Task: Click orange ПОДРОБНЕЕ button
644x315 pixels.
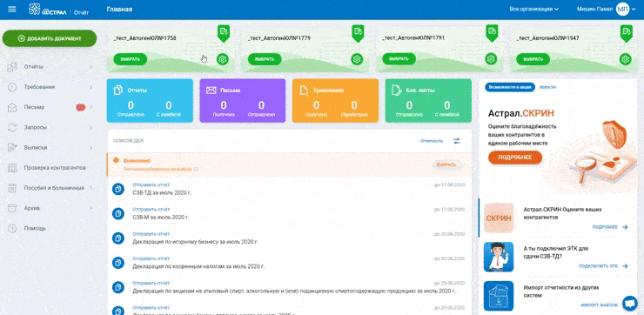Action: click(515, 157)
